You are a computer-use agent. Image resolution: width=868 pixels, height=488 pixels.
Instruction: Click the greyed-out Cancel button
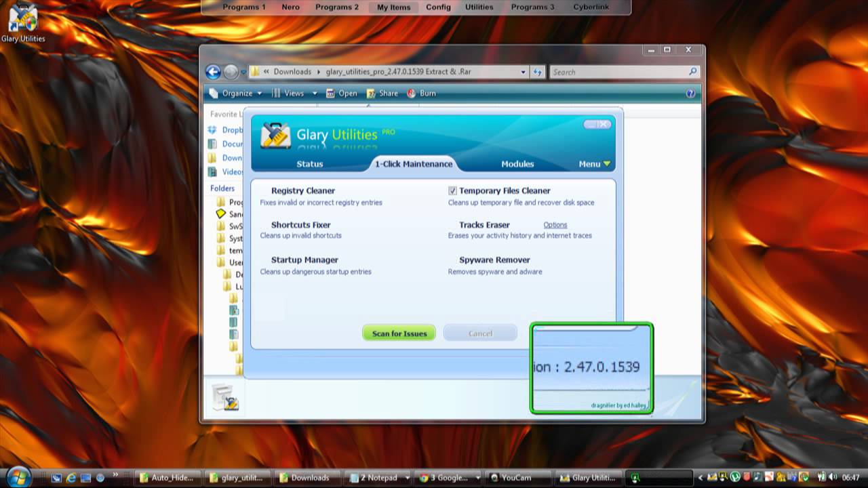click(x=480, y=333)
